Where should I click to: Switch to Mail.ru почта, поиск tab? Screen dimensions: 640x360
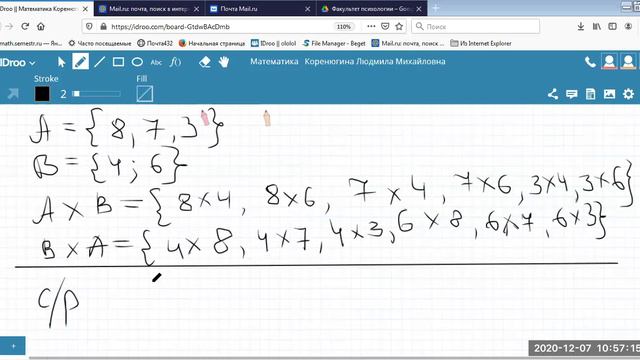[x=149, y=9]
